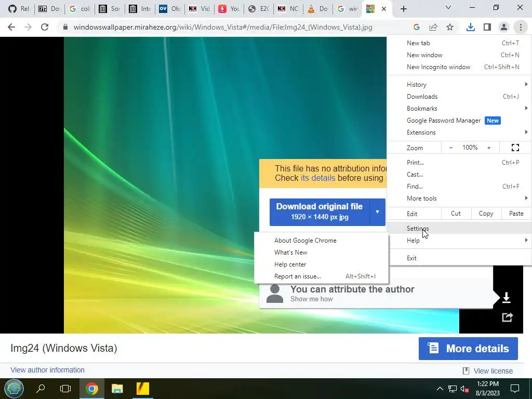Image resolution: width=532 pixels, height=399 pixels.
Task: Open Help center entry
Action: click(321, 264)
